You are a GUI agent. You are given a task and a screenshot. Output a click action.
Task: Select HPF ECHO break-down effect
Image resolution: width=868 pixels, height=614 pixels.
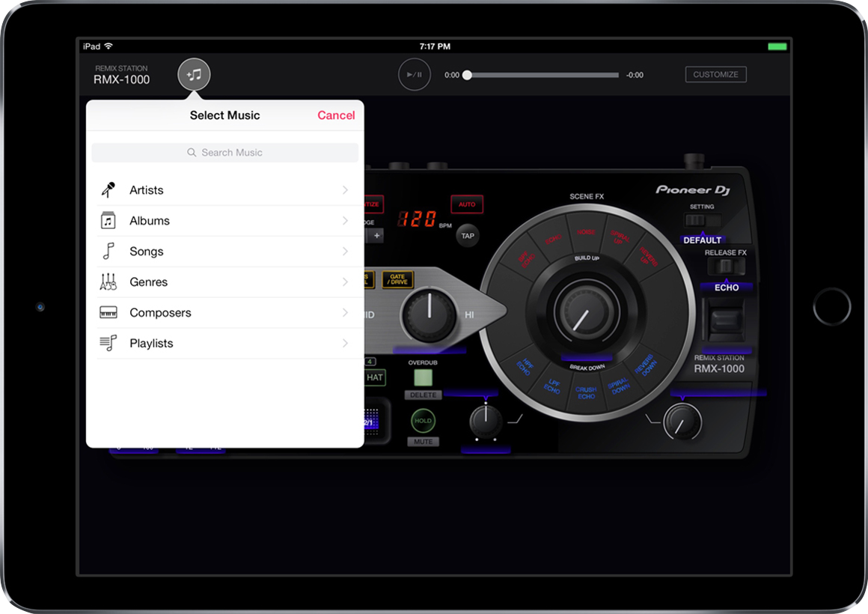[x=525, y=367]
